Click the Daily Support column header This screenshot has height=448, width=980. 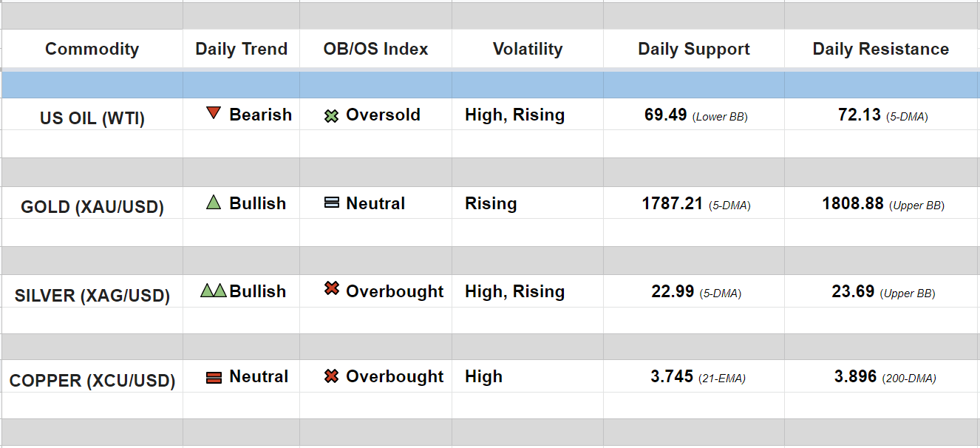pos(694,50)
